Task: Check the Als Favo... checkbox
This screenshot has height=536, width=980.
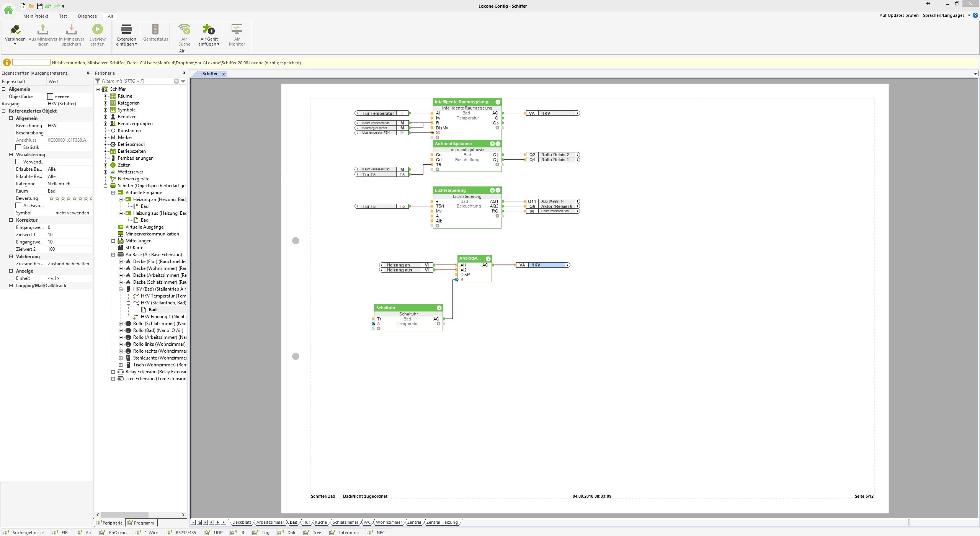Action: click(18, 206)
